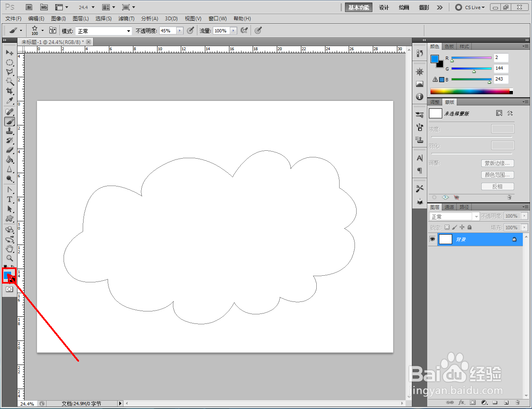
Task: Select the Crop tool
Action: (10, 91)
